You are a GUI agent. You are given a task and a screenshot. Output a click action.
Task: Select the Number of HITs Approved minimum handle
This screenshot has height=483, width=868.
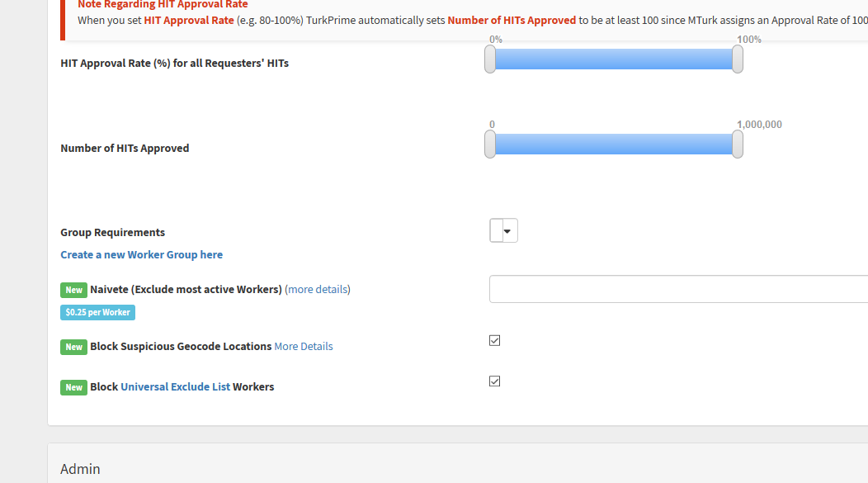click(x=490, y=144)
